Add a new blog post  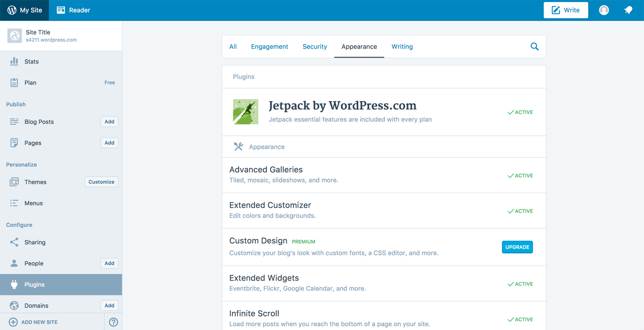[109, 122]
